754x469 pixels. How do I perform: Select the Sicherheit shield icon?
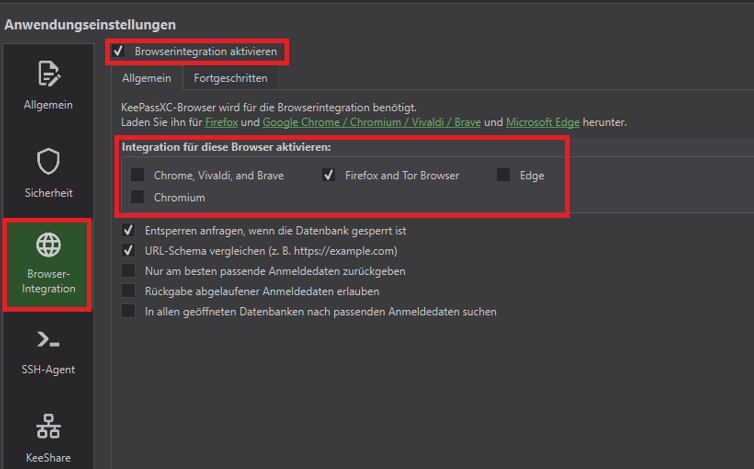point(48,163)
